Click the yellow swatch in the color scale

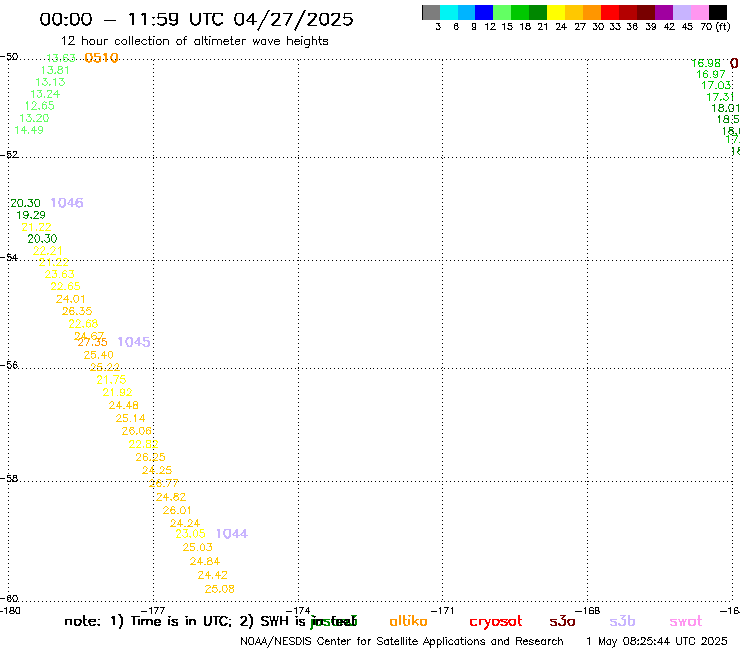556,12
